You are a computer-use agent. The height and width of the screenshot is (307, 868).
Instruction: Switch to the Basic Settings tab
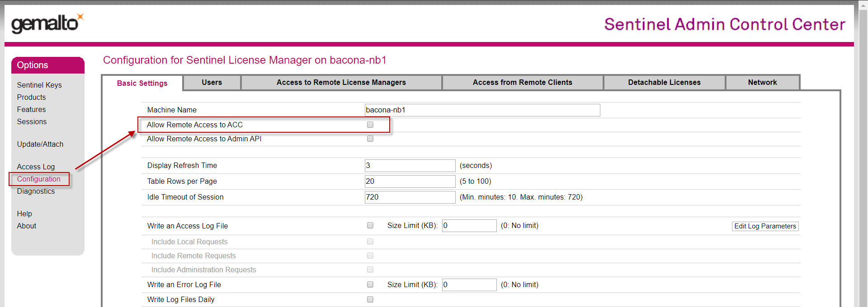[142, 83]
